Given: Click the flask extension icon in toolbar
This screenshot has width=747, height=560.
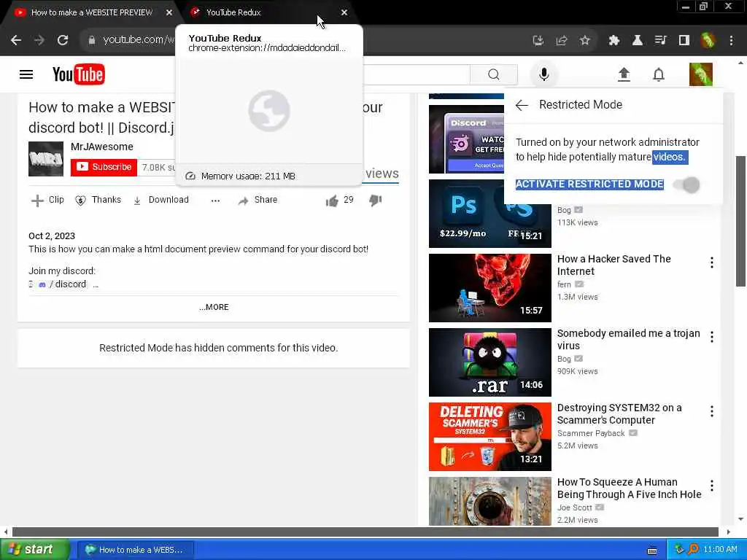Looking at the screenshot, I should pyautogui.click(x=638, y=41).
